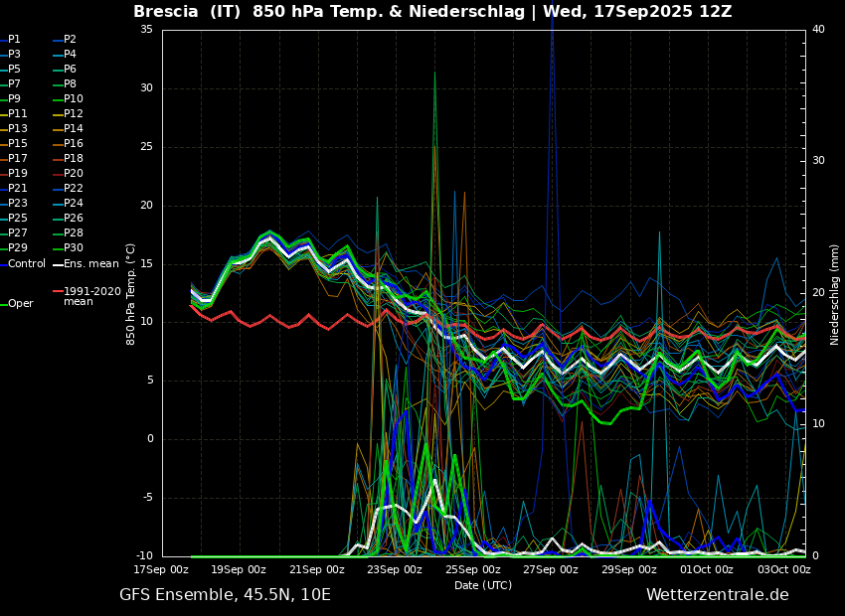The image size is (845, 616).
Task: Click the 23Sep 00z date tick
Action: 395,570
